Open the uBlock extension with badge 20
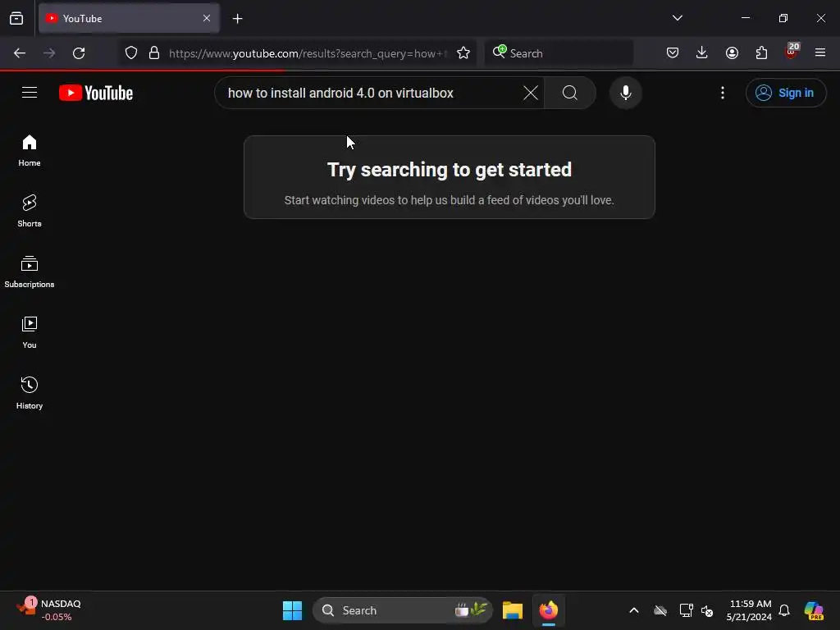 click(792, 52)
